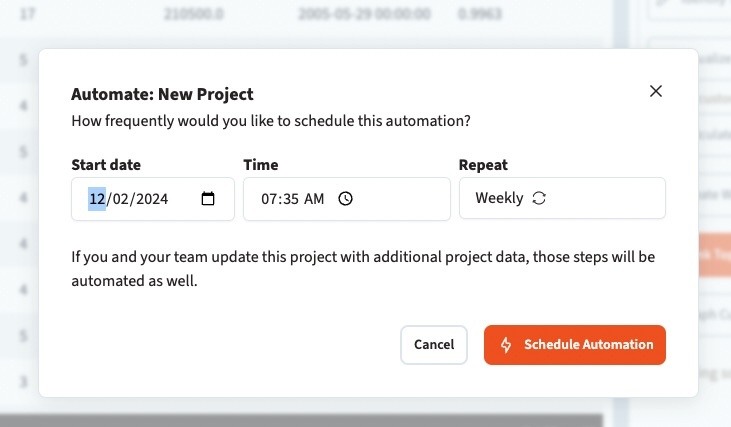Click the "Time" field label
The image size is (731, 427).
point(261,165)
